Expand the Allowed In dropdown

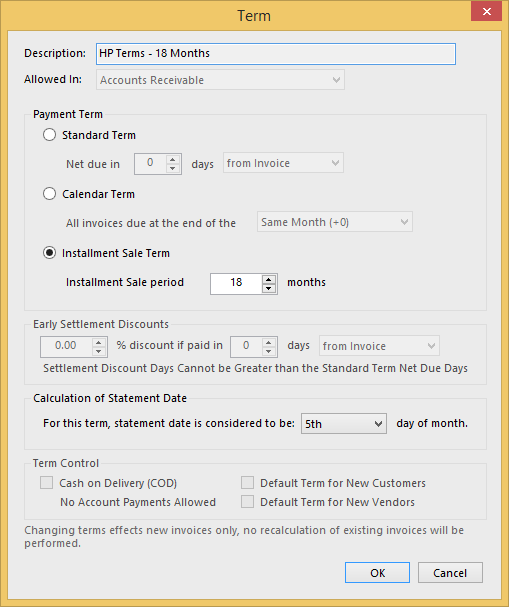(220, 80)
